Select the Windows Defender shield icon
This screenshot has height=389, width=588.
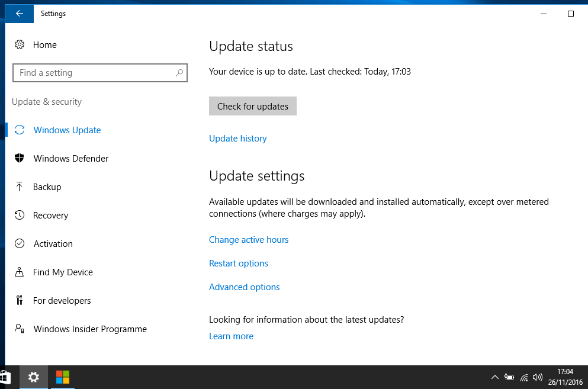[20, 158]
